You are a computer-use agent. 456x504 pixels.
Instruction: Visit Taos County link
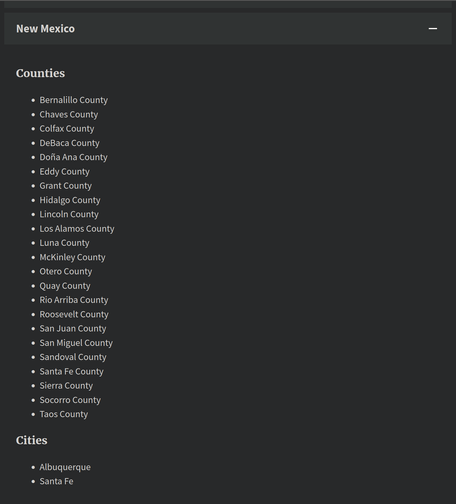pos(64,414)
